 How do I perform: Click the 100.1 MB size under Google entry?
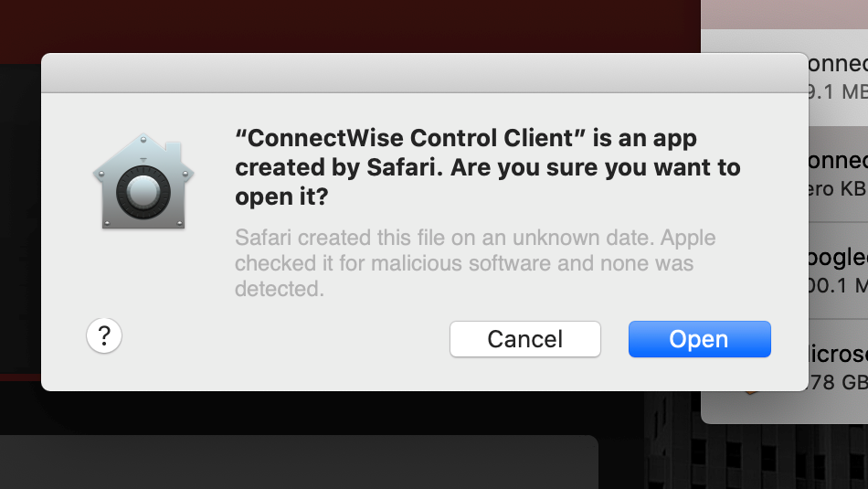[x=838, y=285]
